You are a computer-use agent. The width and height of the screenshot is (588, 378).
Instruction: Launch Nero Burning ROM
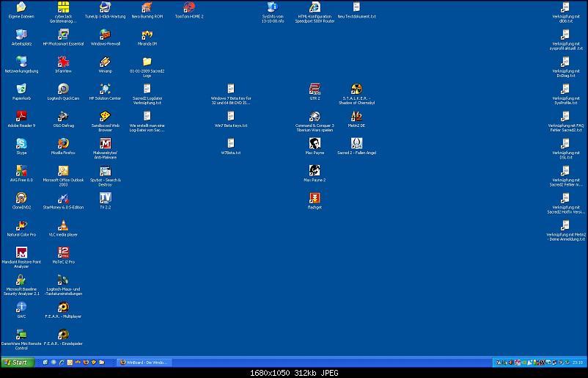(147, 7)
